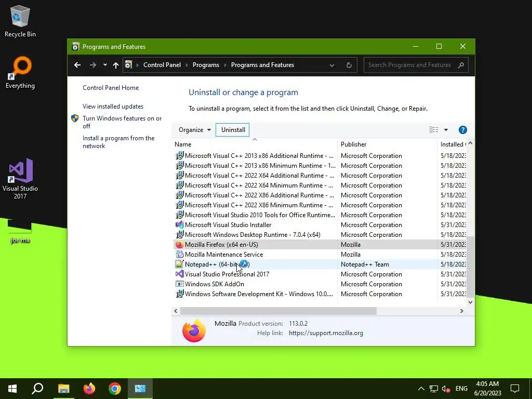532x399 pixels.
Task: Select the joe ma desktop item
Action: [20, 231]
